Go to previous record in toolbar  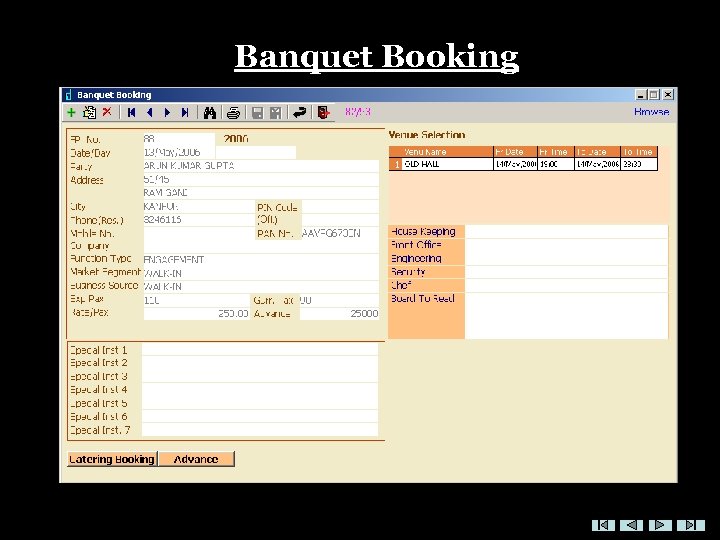click(x=149, y=112)
